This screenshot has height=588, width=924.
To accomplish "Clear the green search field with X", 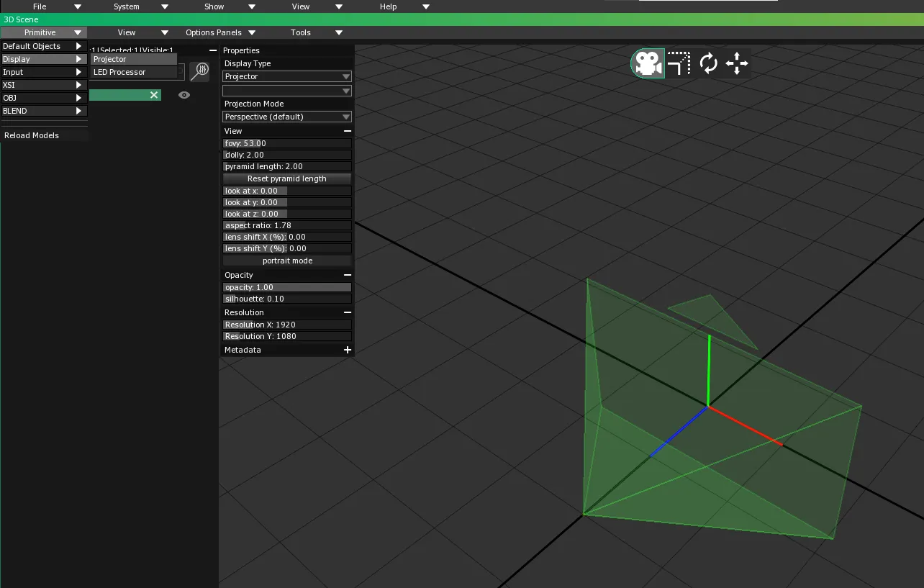I will tap(153, 95).
